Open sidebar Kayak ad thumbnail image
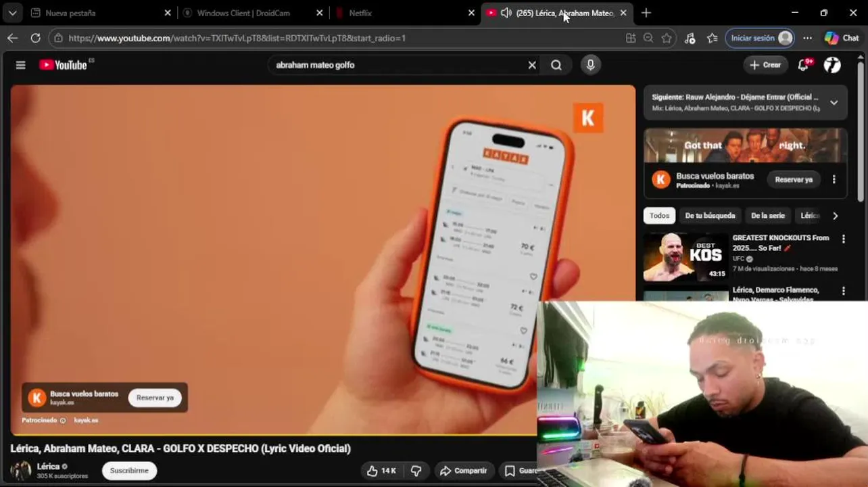The width and height of the screenshot is (868, 487). point(745,145)
